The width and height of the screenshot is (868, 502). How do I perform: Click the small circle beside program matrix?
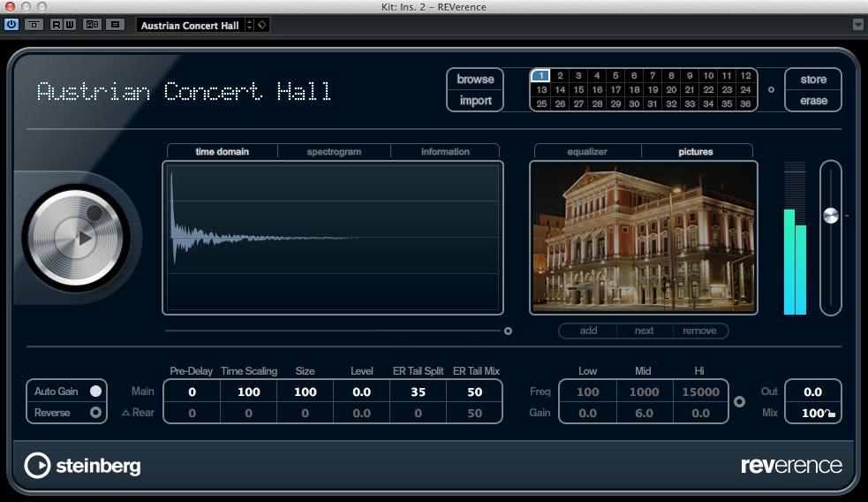pyautogui.click(x=771, y=90)
